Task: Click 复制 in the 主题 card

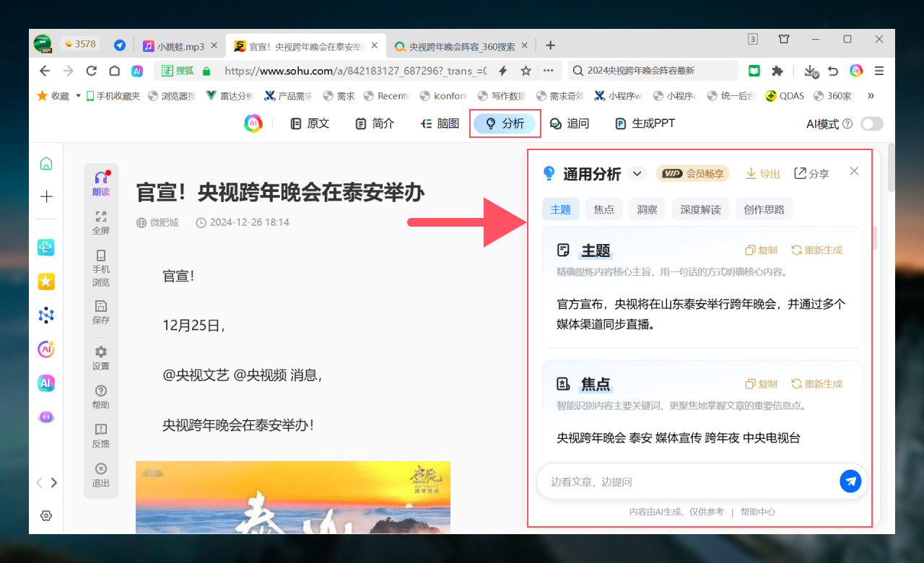Action: coord(761,250)
